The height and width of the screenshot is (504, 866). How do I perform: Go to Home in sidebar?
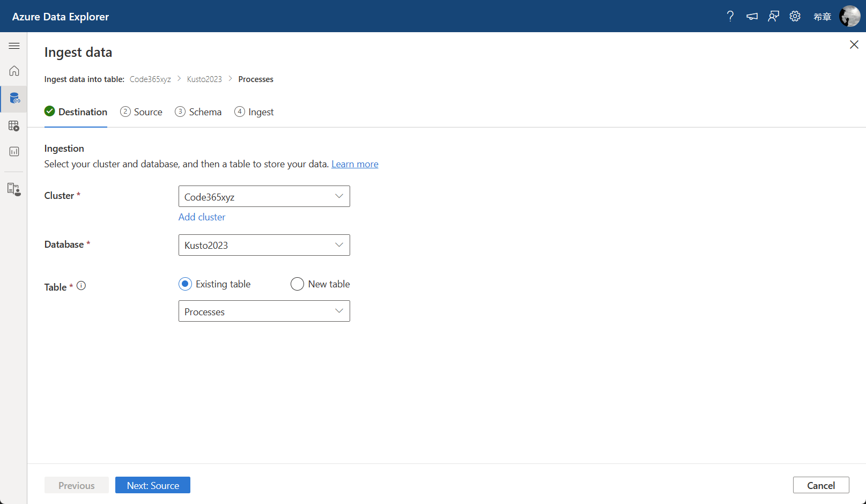coord(14,71)
